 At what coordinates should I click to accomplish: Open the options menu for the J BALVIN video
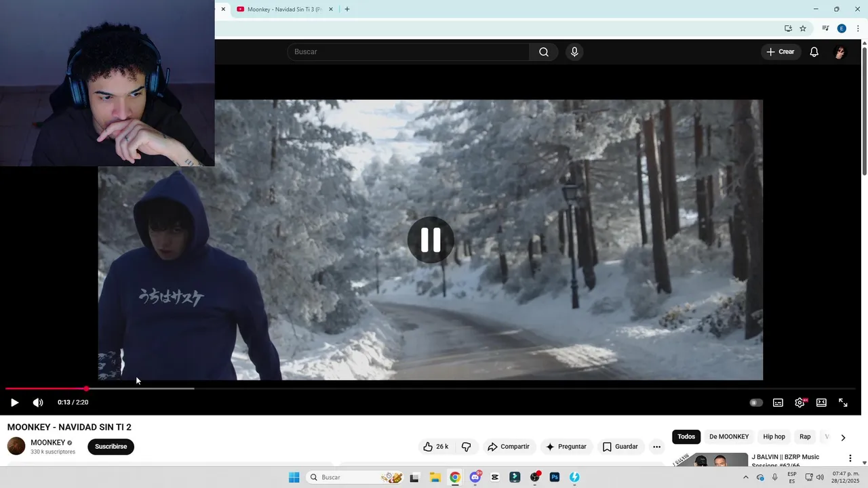(850, 459)
